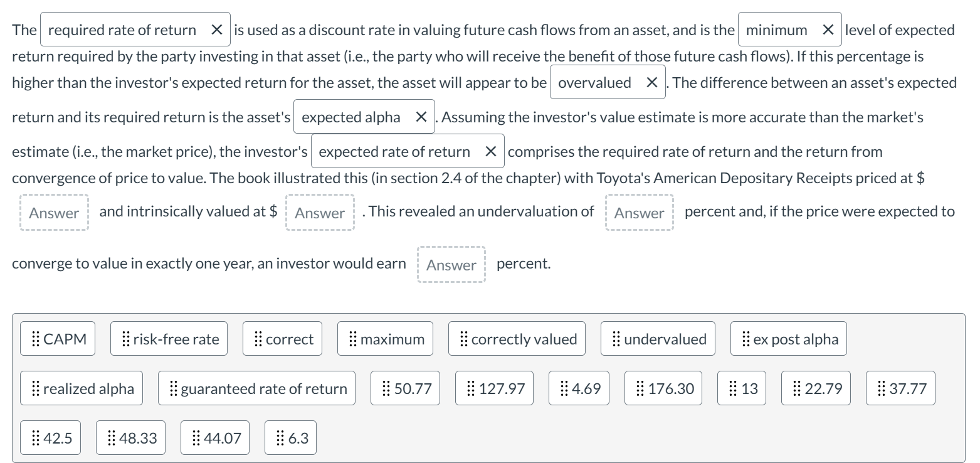Choose "44.07" from the word bank
The image size is (980, 463).
pyautogui.click(x=214, y=437)
